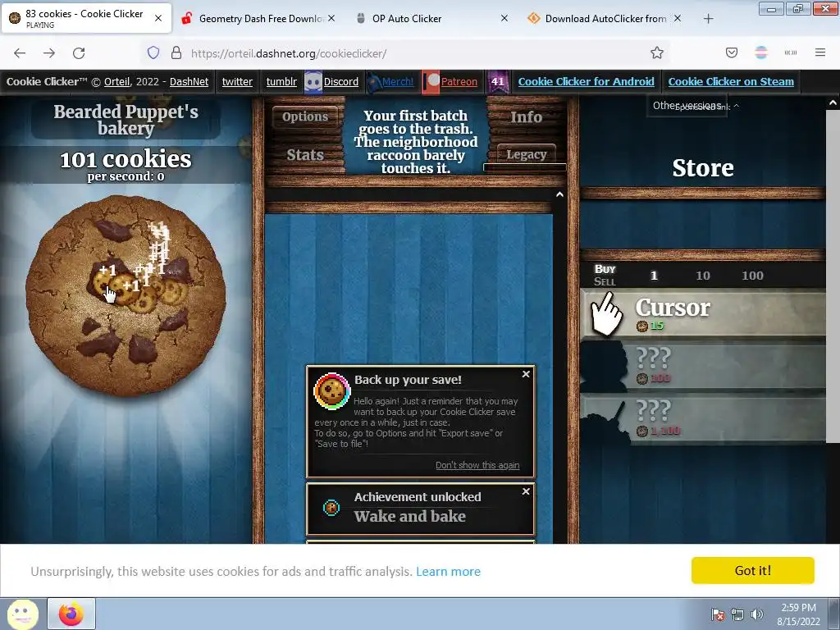Open Cookie Clicker for Android link
Viewport: 840px width, 630px height.
tap(586, 81)
